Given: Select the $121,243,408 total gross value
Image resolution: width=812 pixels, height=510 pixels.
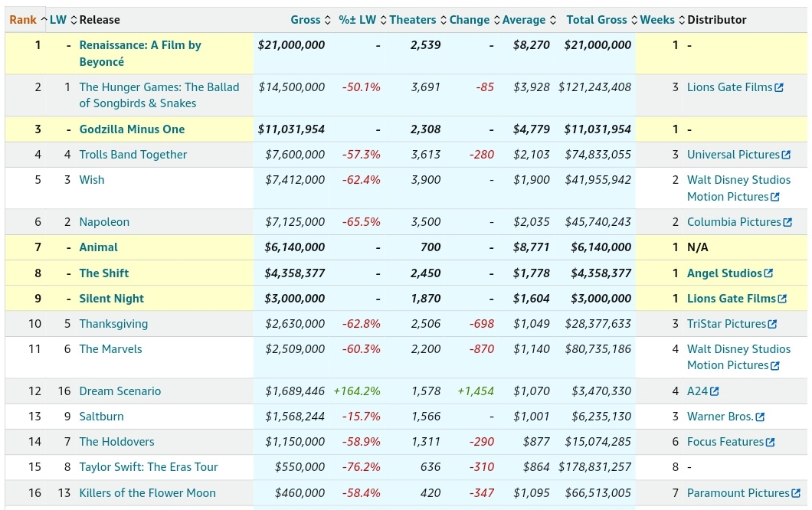Looking at the screenshot, I should 594,87.
